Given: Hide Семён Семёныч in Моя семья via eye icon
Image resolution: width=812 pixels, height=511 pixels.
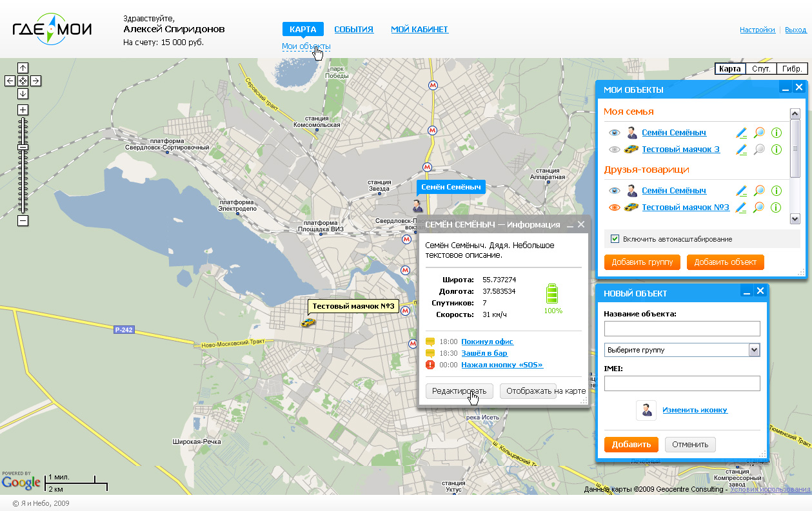Looking at the screenshot, I should (x=615, y=133).
